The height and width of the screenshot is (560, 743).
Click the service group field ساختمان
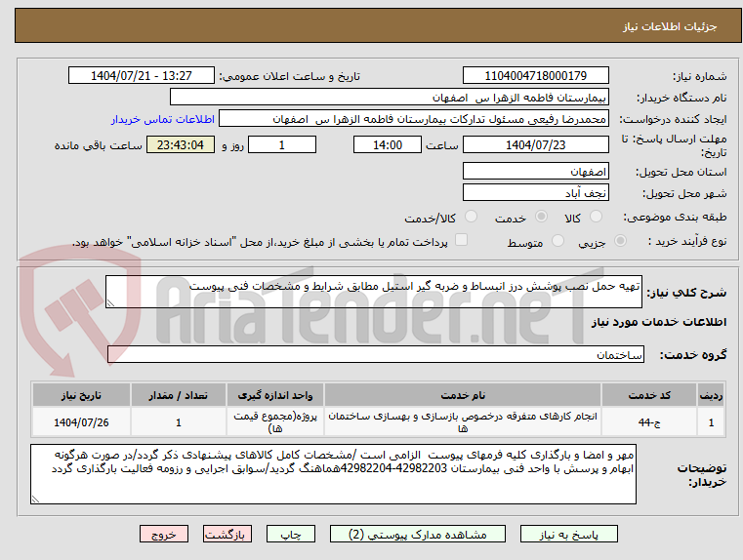tap(375, 354)
